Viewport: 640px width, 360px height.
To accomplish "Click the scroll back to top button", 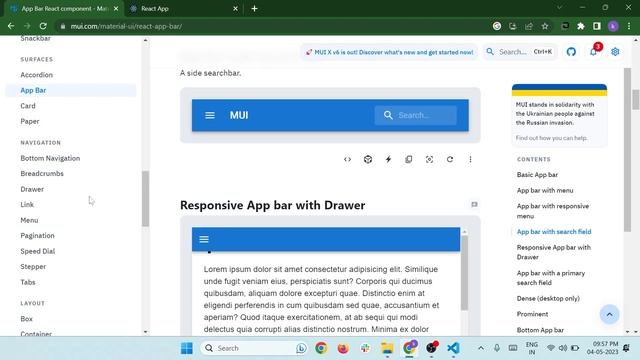I will point(609,314).
